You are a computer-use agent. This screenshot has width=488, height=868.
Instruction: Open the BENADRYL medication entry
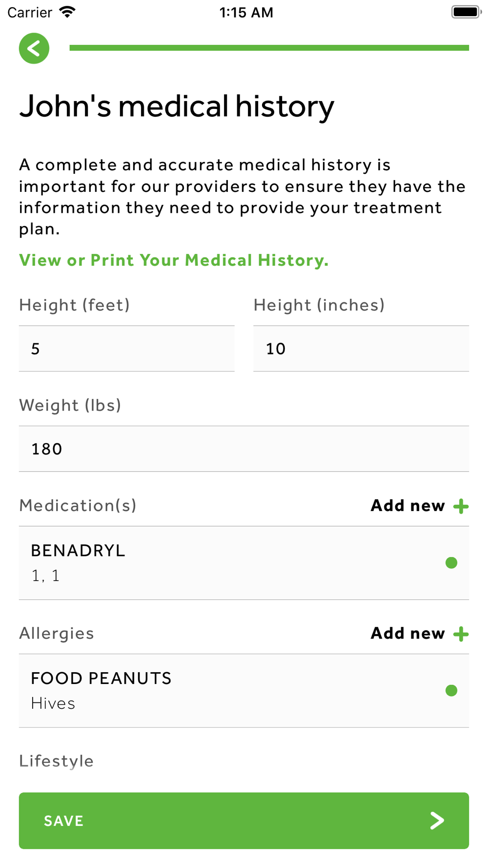244,563
